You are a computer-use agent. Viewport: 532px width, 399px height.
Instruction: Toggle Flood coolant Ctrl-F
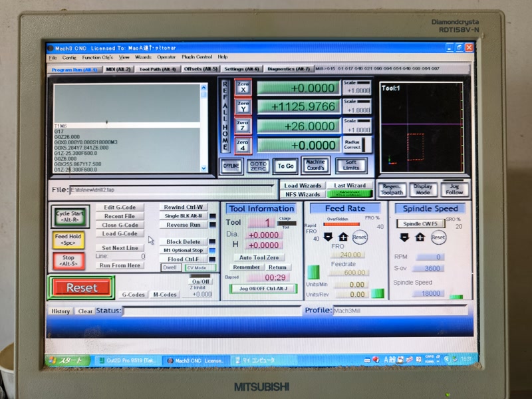tap(184, 259)
